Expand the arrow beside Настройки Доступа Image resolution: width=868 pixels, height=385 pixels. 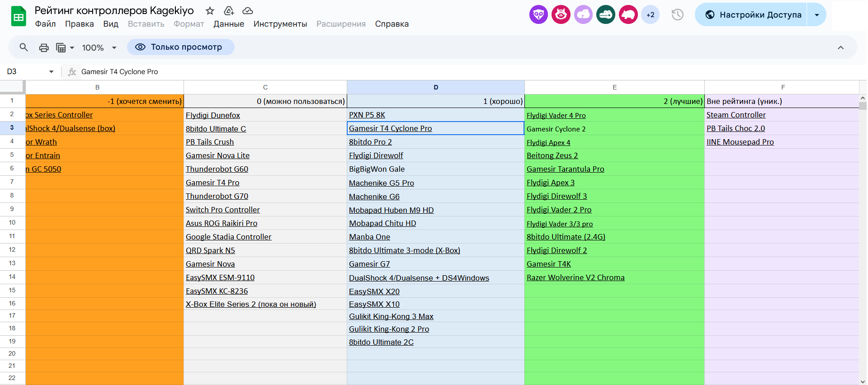point(817,15)
